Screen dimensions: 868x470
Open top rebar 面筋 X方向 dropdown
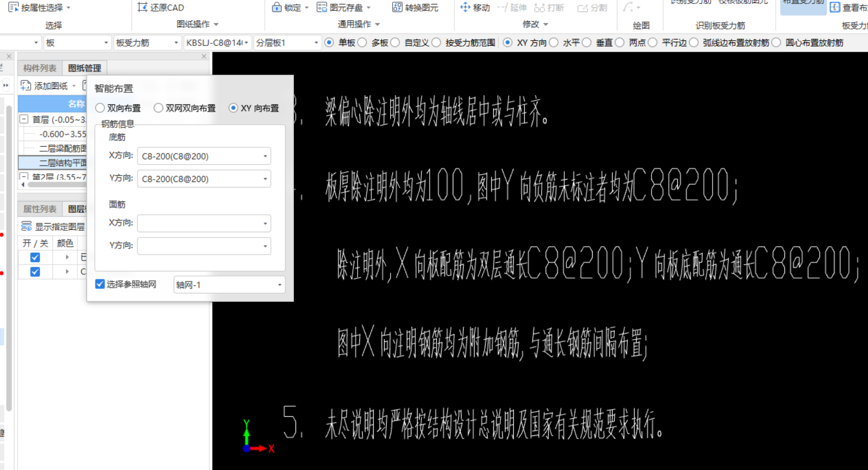pyautogui.click(x=204, y=223)
